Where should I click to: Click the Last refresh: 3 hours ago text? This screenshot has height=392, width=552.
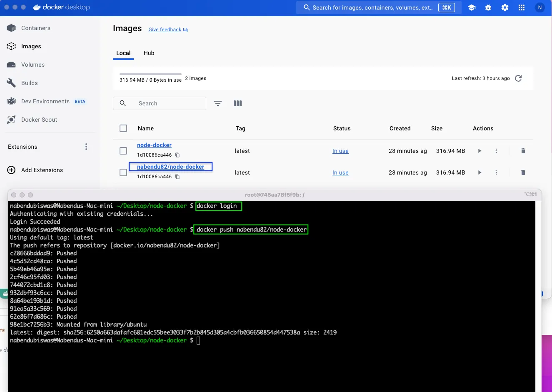(481, 78)
